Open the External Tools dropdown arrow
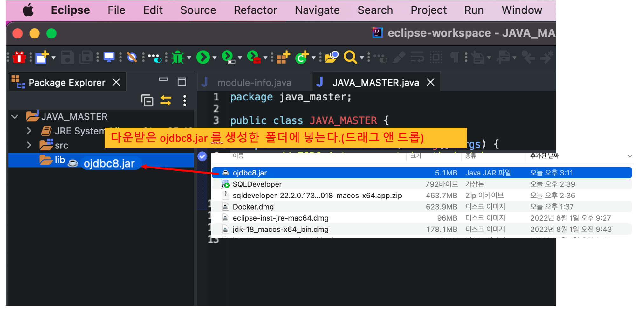This screenshot has width=644, height=316. [x=265, y=58]
